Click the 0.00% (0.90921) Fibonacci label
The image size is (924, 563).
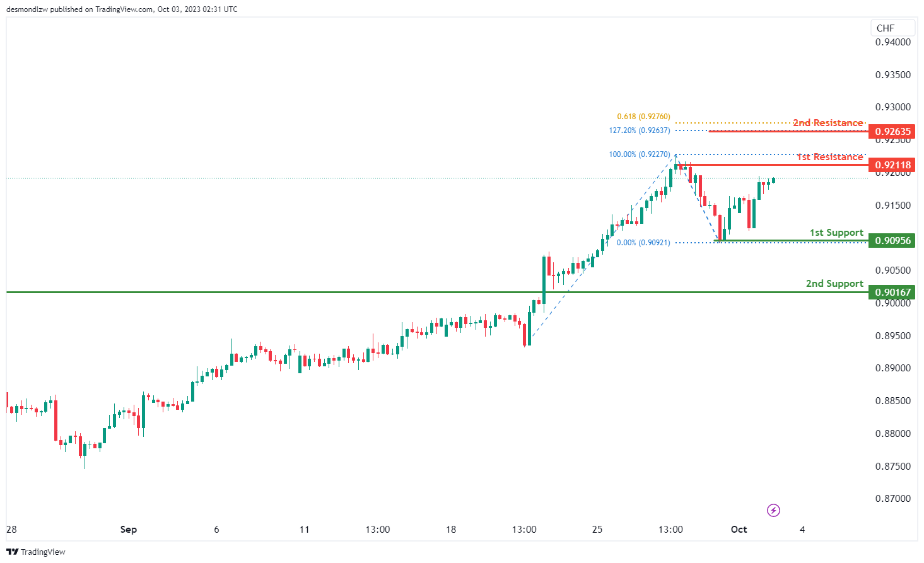[643, 243]
